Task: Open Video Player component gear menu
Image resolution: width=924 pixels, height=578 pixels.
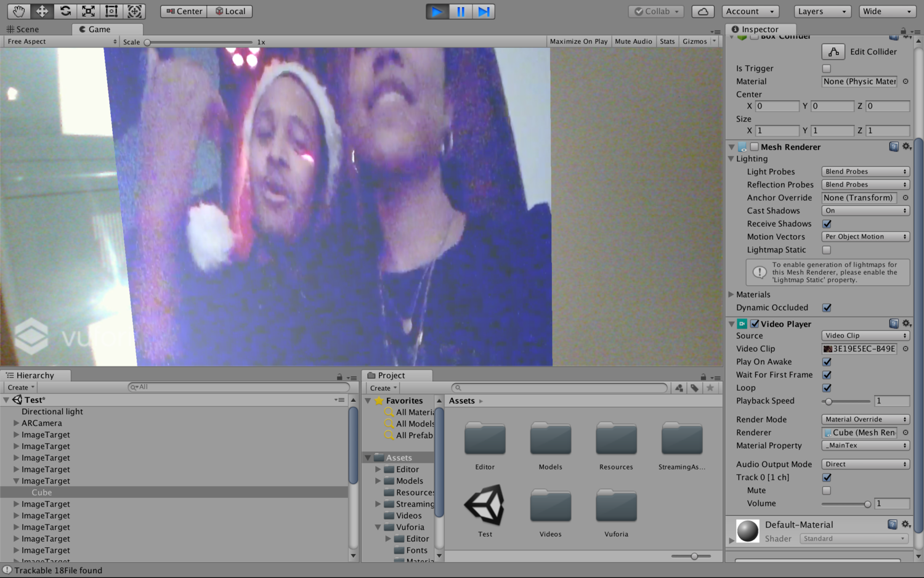Action: coord(907,324)
